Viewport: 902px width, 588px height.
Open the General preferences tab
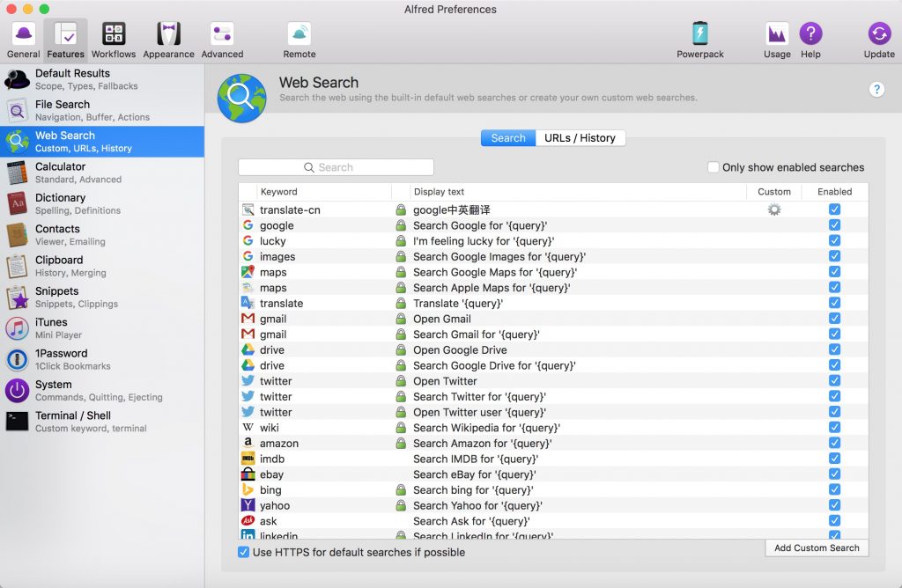24,40
